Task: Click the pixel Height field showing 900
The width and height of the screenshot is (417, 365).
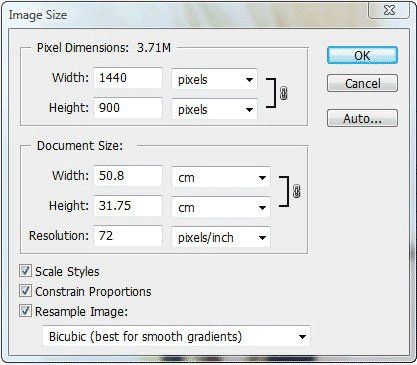Action: point(128,108)
